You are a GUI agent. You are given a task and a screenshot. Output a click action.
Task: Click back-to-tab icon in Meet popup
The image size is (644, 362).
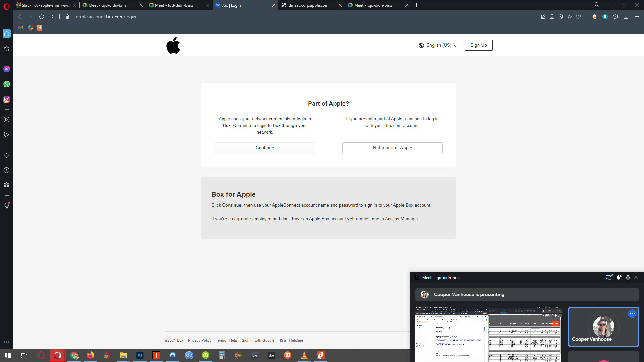point(609,277)
